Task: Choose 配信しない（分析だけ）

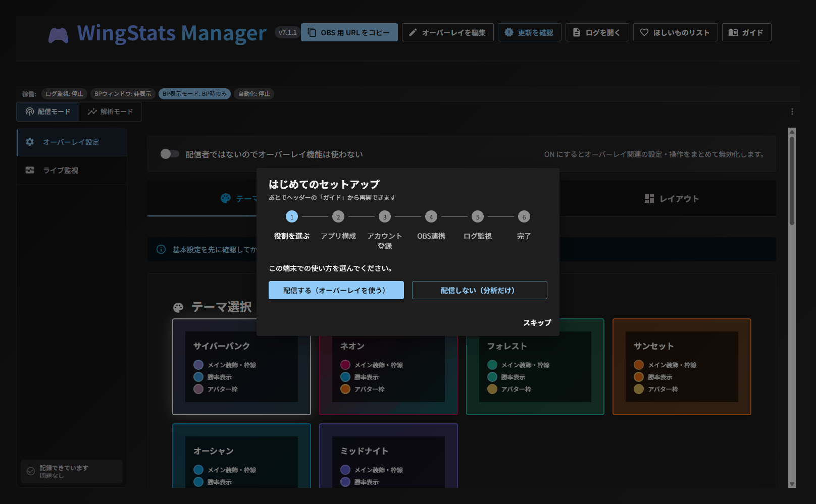Action: (480, 290)
